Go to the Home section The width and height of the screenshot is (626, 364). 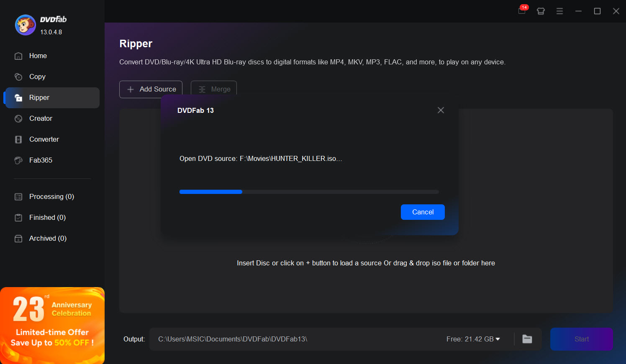[38, 56]
